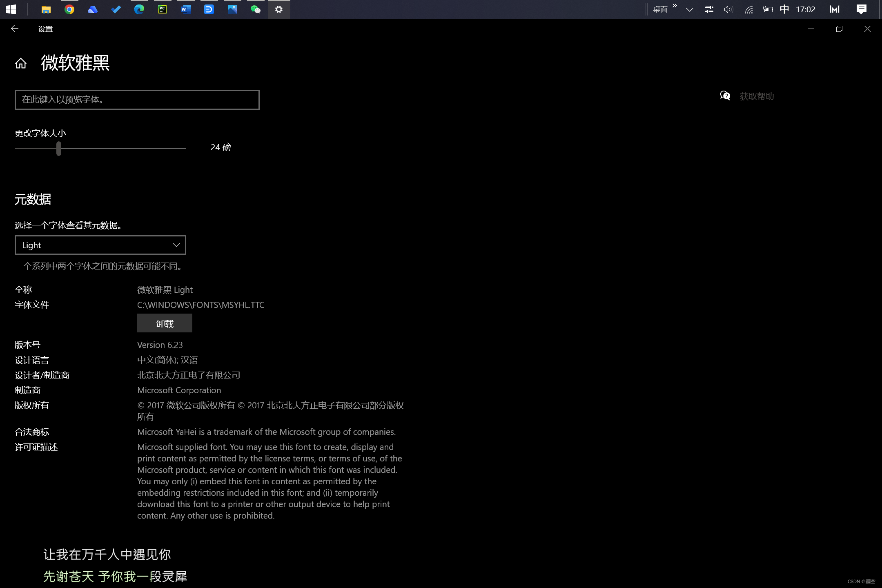Expand the 桌面 toolbar double-chevron

675,6
